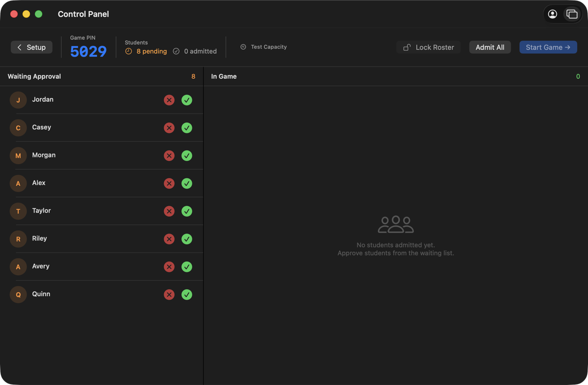Click Jordan's J avatar circle
588x385 pixels.
pyautogui.click(x=18, y=100)
